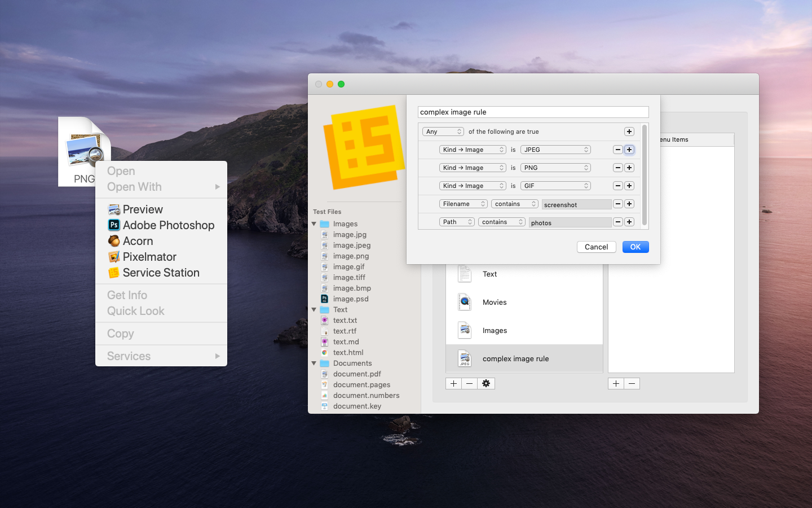Screen dimensions: 812x508
Task: Click the gear icon below the rules list
Action: click(x=486, y=383)
